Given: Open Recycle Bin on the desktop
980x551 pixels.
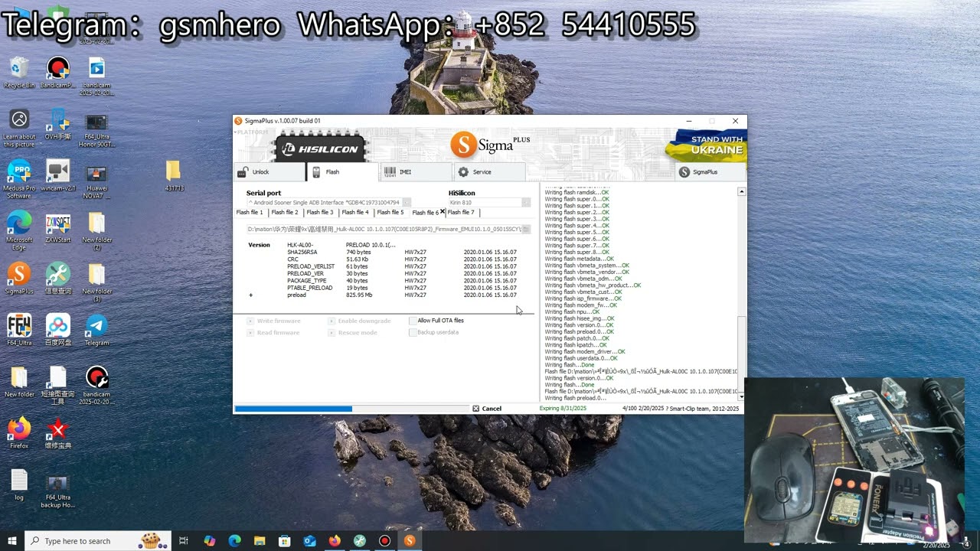Looking at the screenshot, I should click(19, 73).
